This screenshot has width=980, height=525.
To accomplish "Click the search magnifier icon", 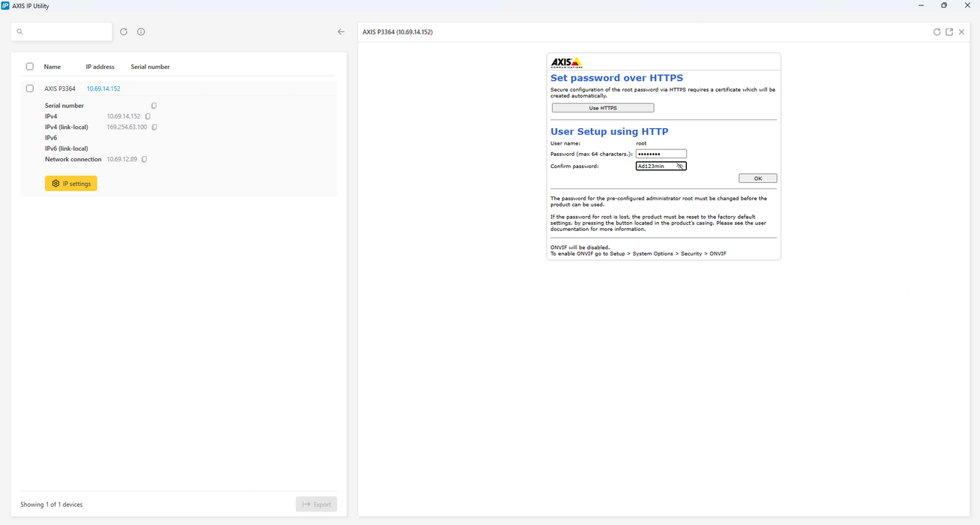I will point(19,31).
